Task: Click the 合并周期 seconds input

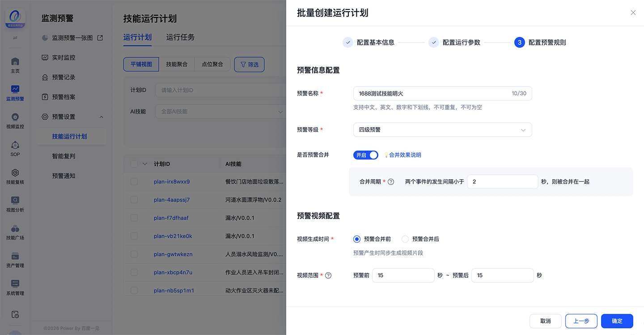Action: click(503, 182)
